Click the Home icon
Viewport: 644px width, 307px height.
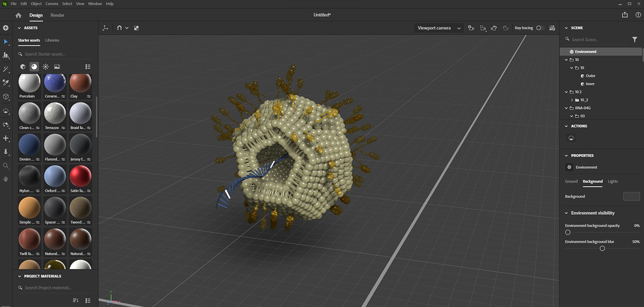(x=18, y=15)
